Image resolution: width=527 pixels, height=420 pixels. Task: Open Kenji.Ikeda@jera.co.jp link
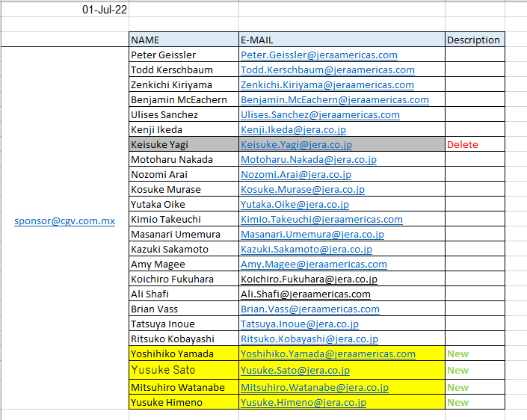[x=294, y=130]
